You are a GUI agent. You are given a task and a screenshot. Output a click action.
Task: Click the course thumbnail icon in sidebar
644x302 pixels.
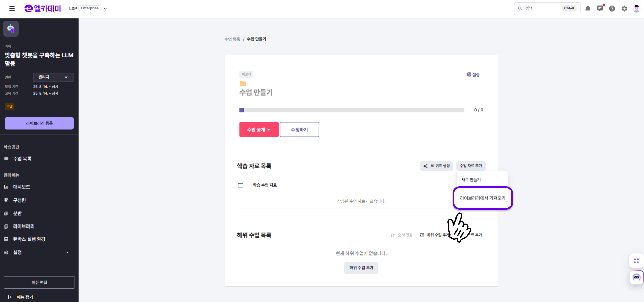[x=11, y=29]
